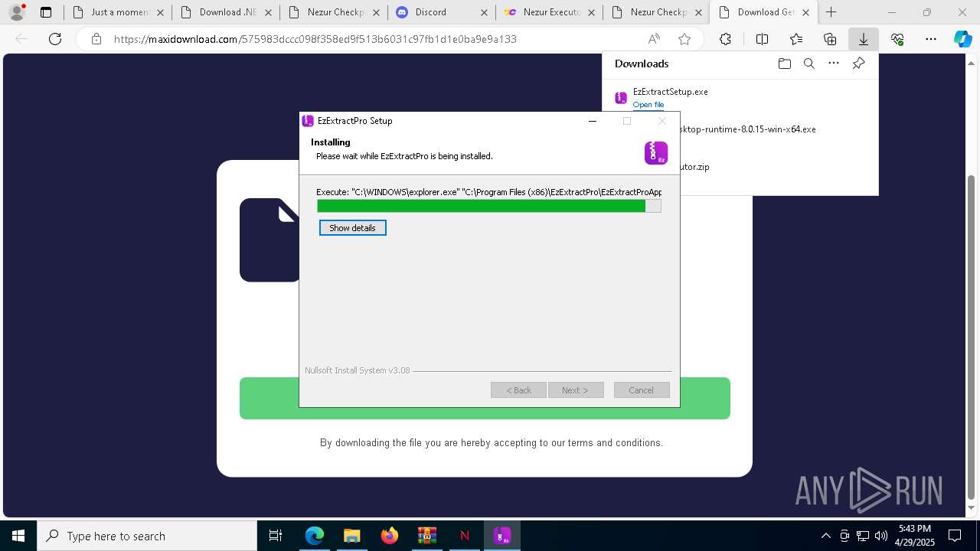This screenshot has width=980, height=551.
Task: Open the clock showing 5:43 PM
Action: tap(914, 536)
